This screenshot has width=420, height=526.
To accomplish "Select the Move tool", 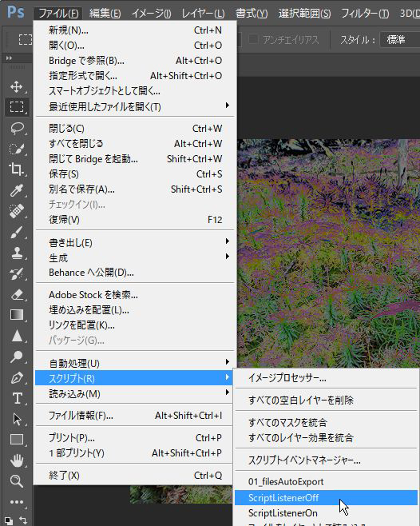I will pyautogui.click(x=16, y=86).
